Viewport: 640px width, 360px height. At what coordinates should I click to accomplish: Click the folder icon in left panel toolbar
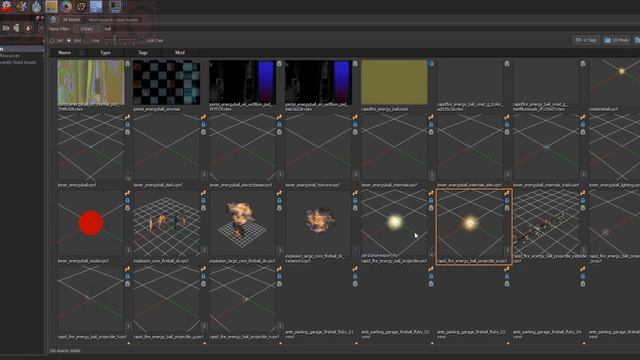(x=6, y=28)
